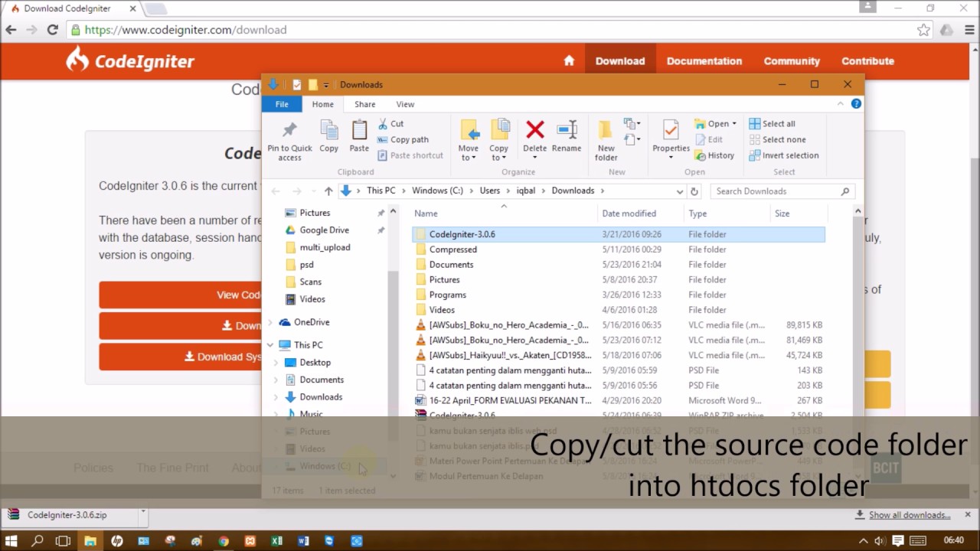
Task: Create a New folder via ribbon
Action: 606,140
